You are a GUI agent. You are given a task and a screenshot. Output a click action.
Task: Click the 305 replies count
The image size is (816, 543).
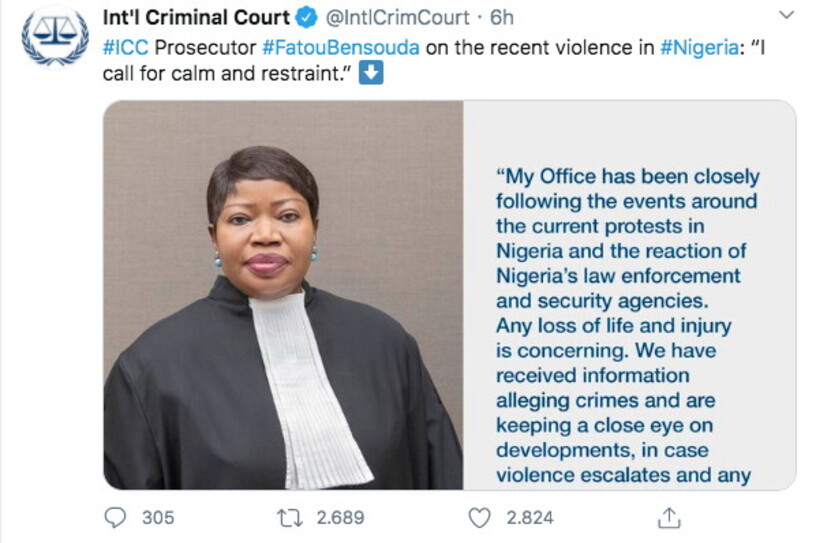tap(157, 517)
